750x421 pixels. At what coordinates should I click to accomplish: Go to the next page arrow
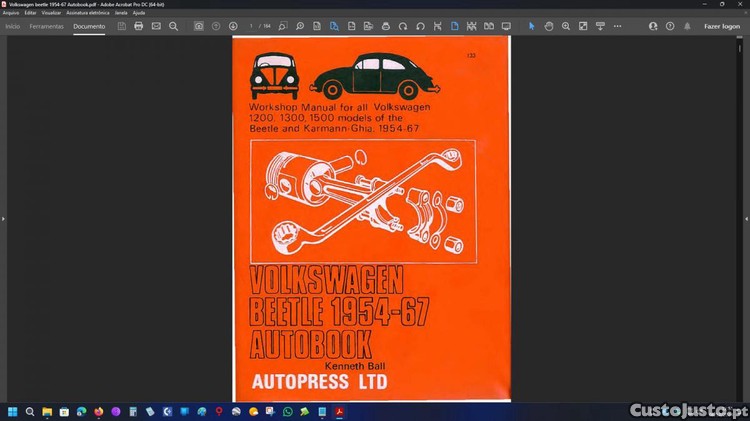point(233,26)
